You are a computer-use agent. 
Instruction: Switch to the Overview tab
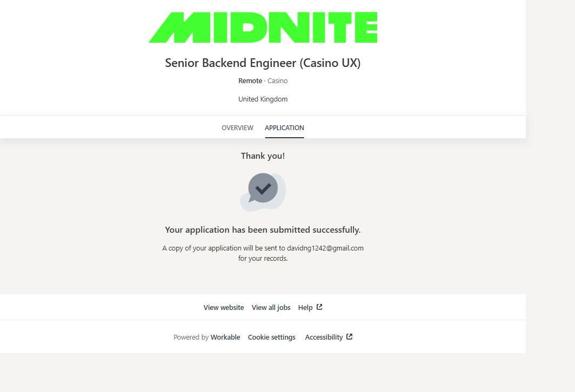(x=237, y=128)
